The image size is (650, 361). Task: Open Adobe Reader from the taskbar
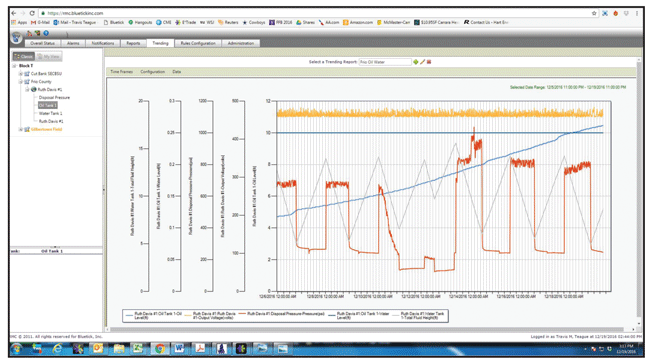[x=200, y=349]
